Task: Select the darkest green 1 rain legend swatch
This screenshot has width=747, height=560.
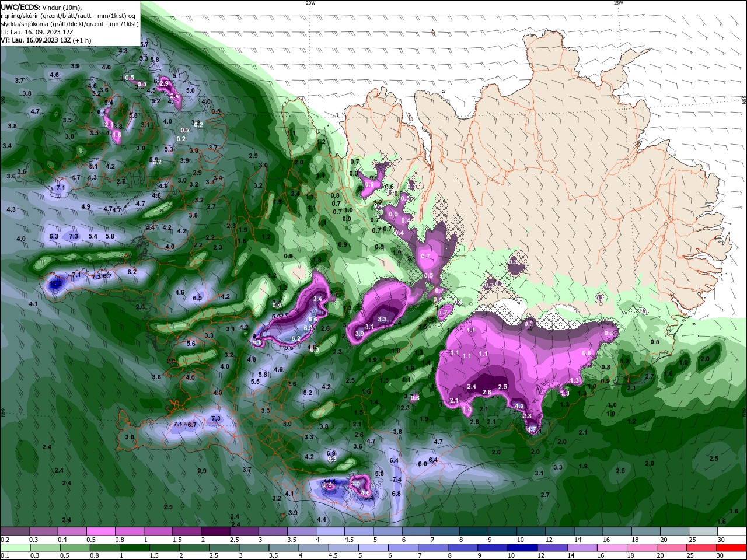Action: [x=135, y=548]
